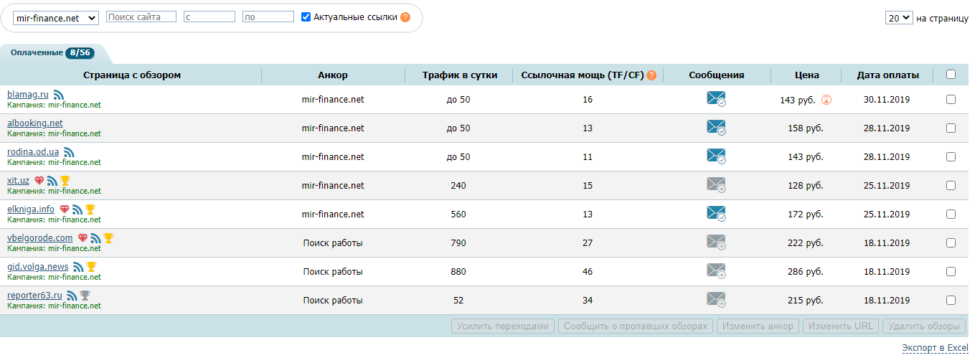Open gray message envelope for reporter63.ru row

click(x=716, y=300)
